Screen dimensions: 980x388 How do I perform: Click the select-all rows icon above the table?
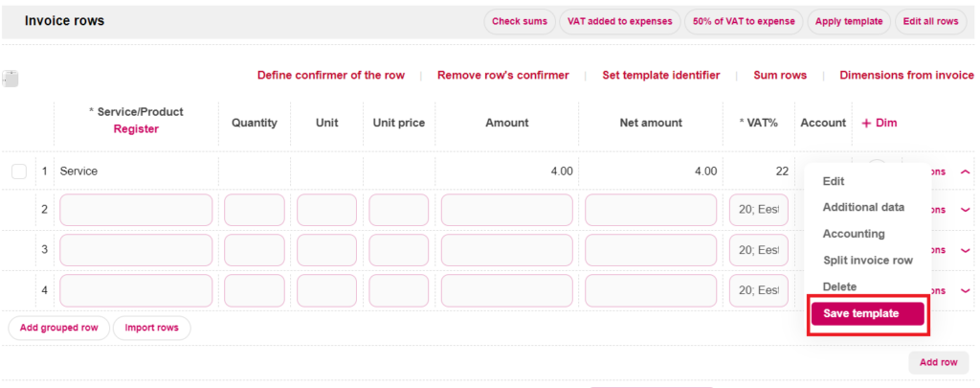click(11, 80)
